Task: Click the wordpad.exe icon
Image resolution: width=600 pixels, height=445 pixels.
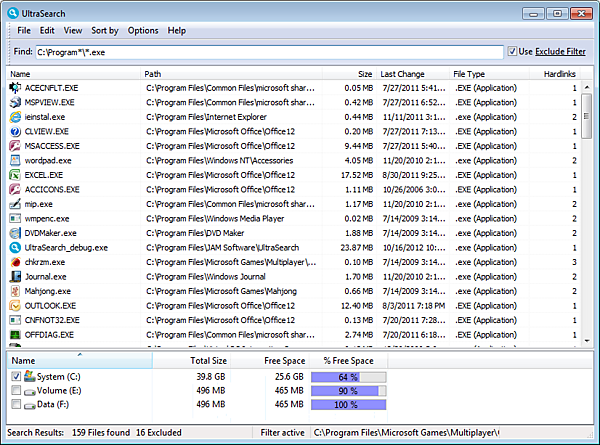Action: pos(15,161)
